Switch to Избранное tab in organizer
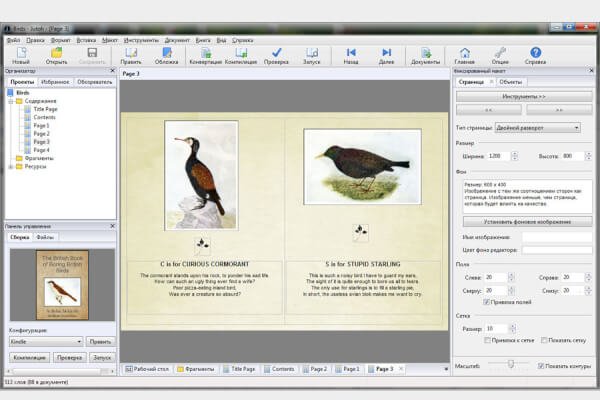This screenshot has height=400, width=600. 55,82
